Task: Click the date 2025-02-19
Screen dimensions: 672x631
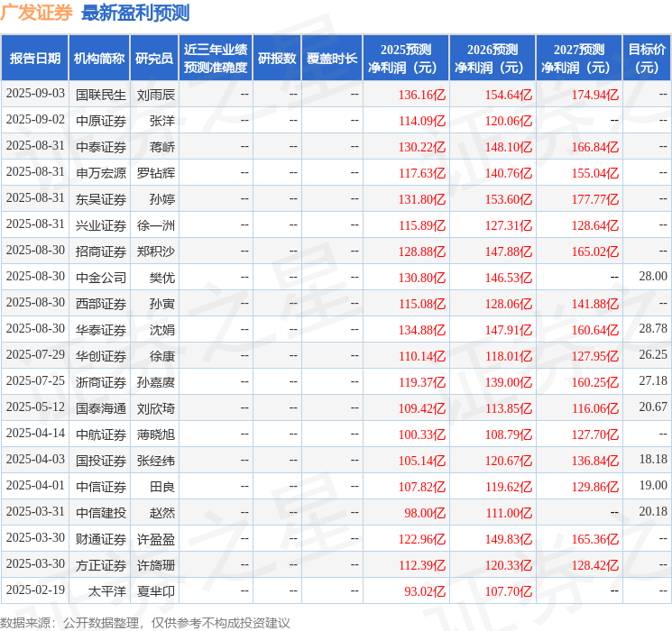Action: tap(35, 590)
